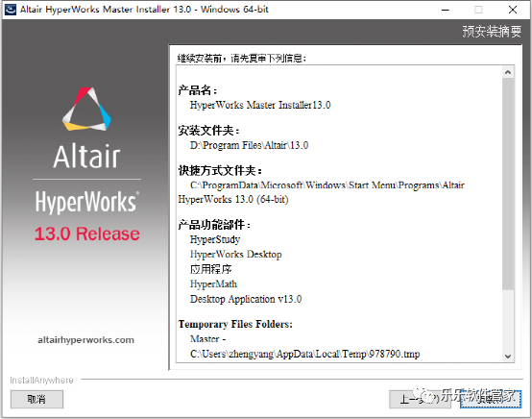The image size is (532, 419).
Task: Click the installer icon in title bar
Action: 11,10
